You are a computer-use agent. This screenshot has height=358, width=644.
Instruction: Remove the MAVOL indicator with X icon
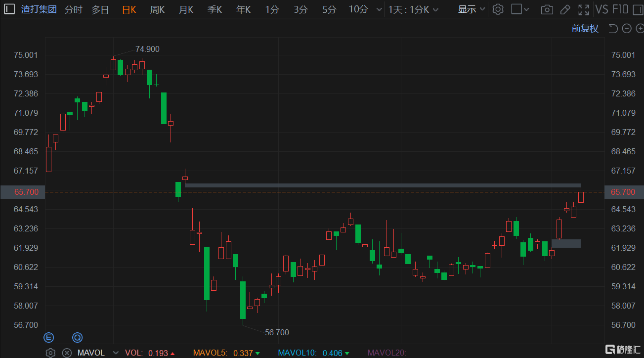tap(66, 353)
